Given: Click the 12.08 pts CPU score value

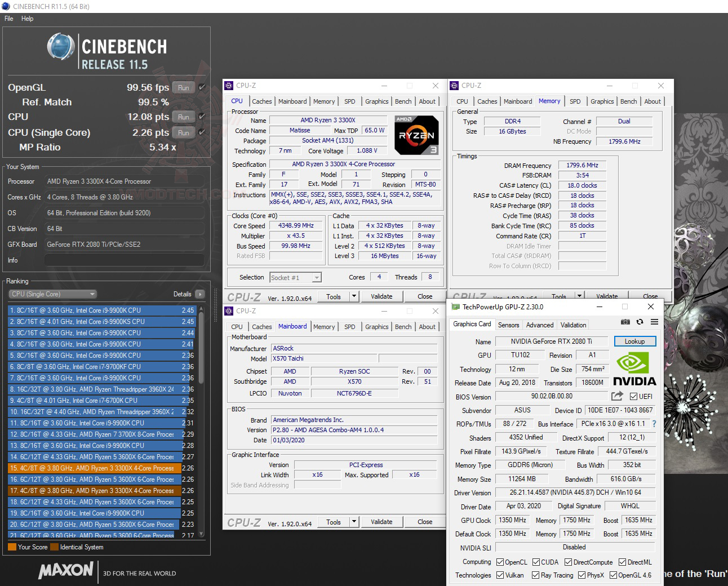Looking at the screenshot, I should coord(148,117).
